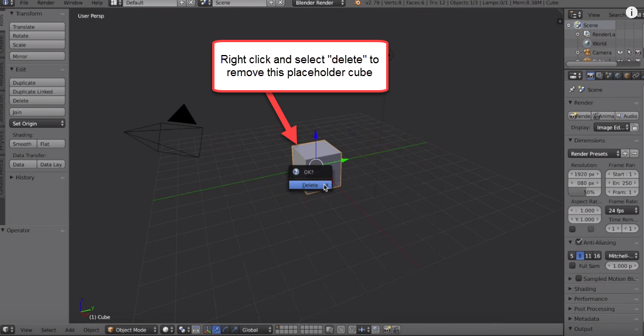Open the Object properties cube tab
644x336 pixels.
click(x=626, y=76)
